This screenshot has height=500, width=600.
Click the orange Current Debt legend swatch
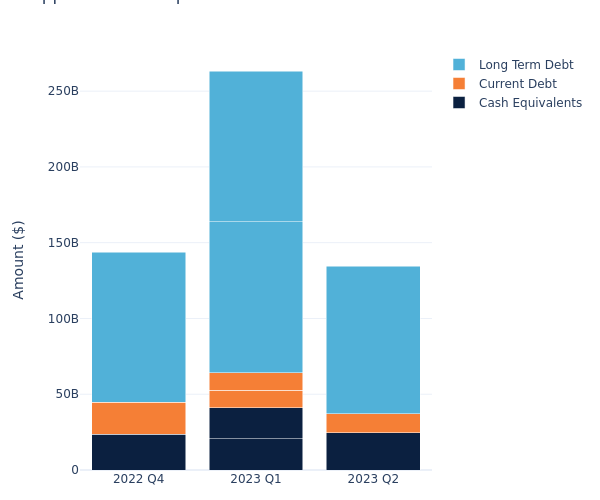click(x=459, y=84)
